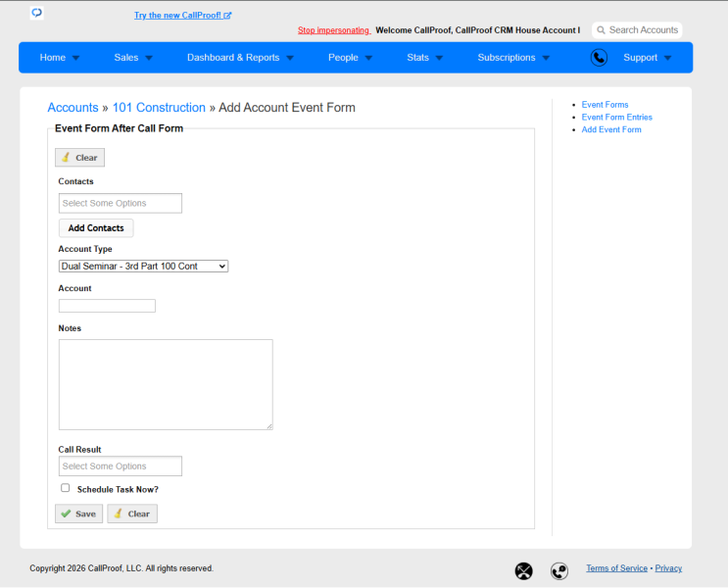Click the broom icon on bottom Clear button
This screenshot has width=728, height=588.
[119, 514]
